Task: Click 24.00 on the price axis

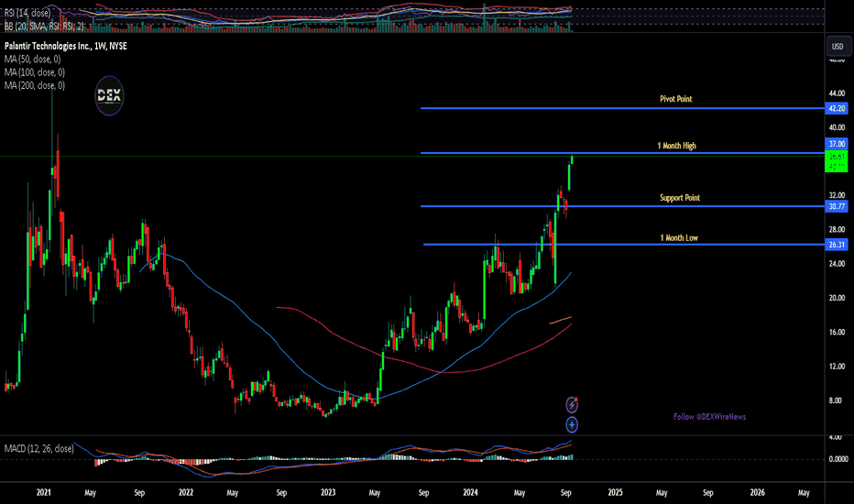Action: (837, 264)
